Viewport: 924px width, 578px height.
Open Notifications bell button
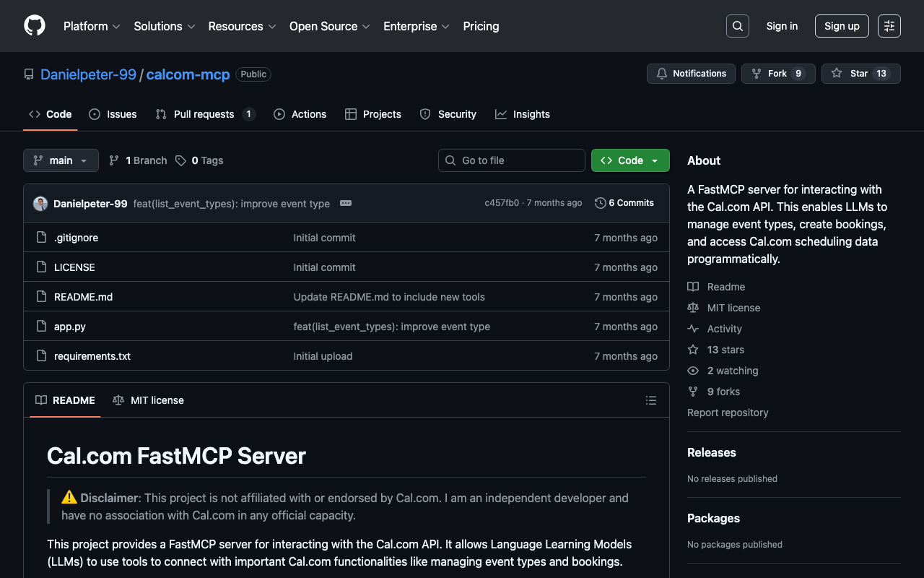click(x=691, y=74)
